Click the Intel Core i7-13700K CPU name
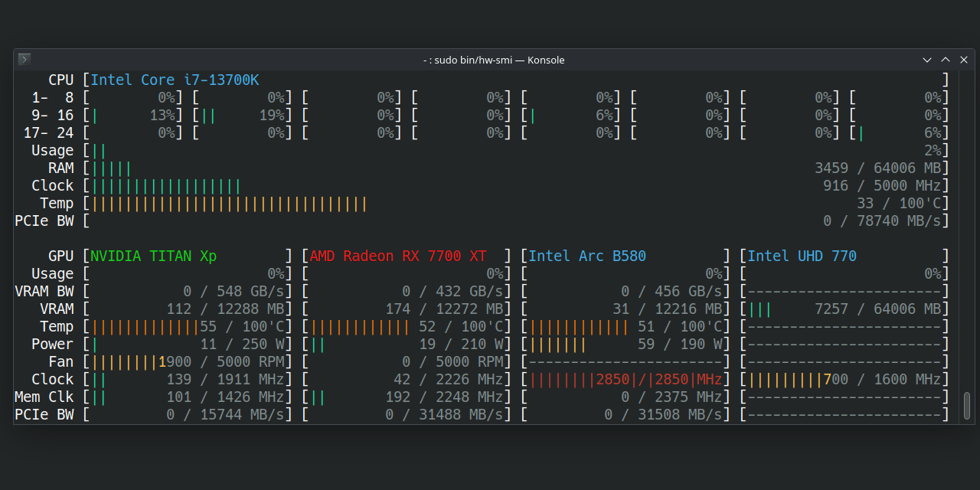The height and width of the screenshot is (490, 980). click(x=175, y=80)
